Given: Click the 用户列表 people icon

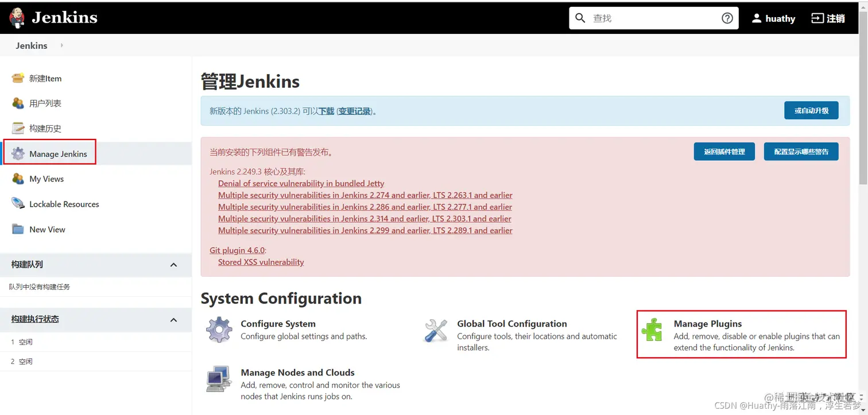Looking at the screenshot, I should coord(18,103).
